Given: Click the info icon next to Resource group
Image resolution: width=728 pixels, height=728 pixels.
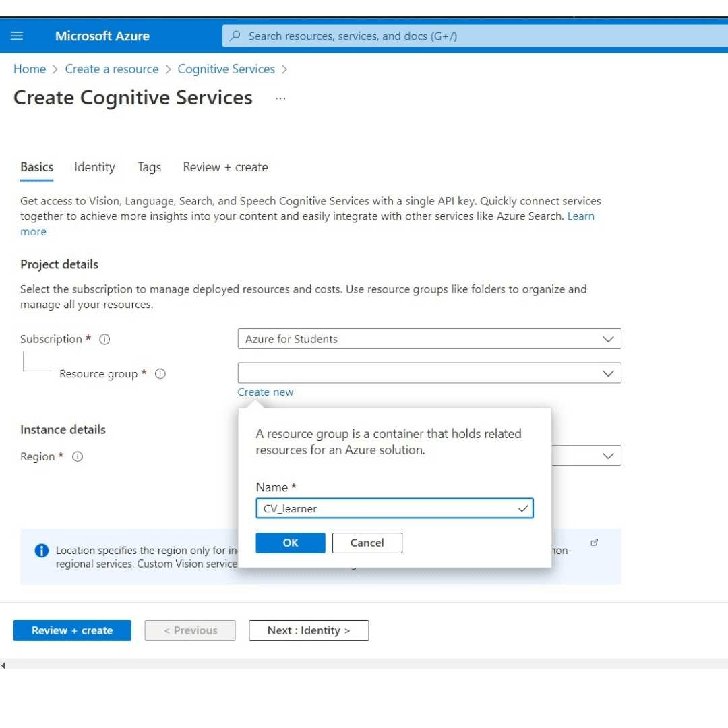Looking at the screenshot, I should [160, 373].
